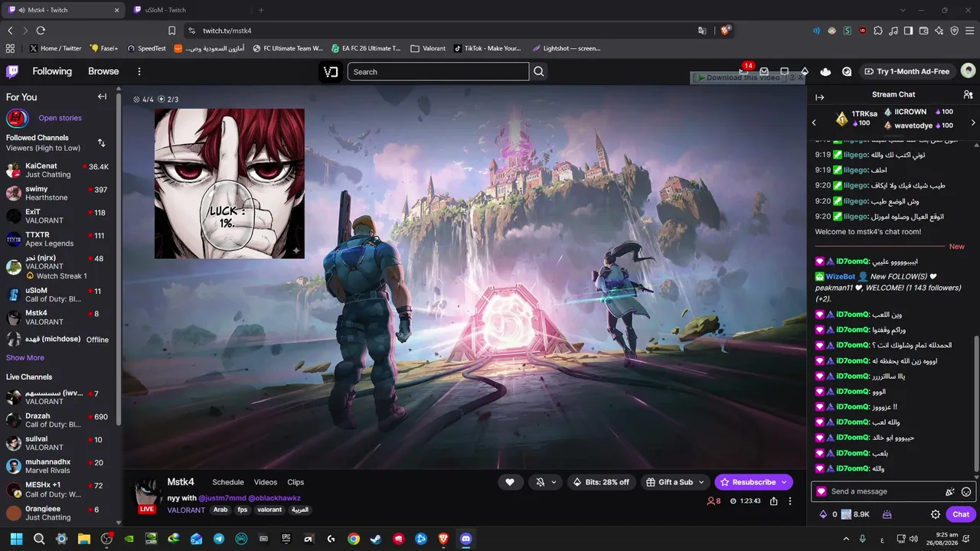Open the chat community users list
This screenshot has width=980, height=551.
(x=968, y=95)
